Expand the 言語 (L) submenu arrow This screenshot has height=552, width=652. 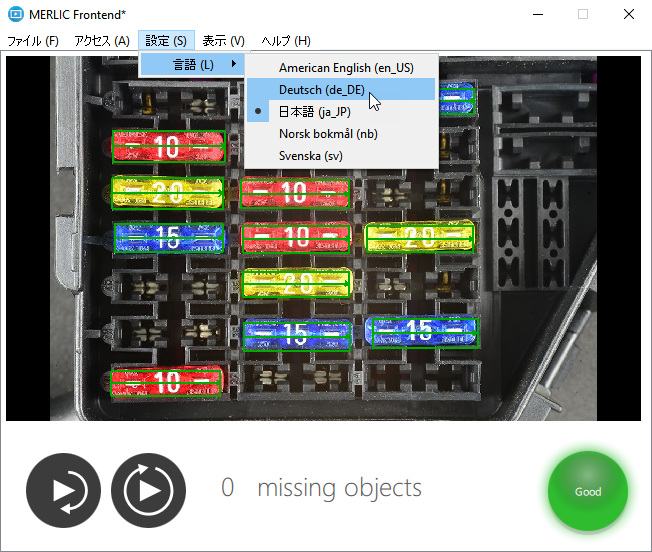[x=234, y=65]
